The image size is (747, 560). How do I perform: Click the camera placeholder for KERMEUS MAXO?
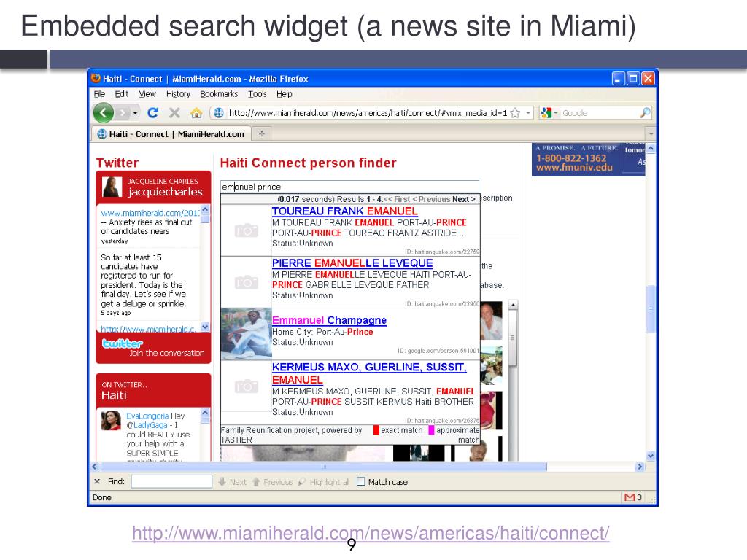pyautogui.click(x=246, y=386)
